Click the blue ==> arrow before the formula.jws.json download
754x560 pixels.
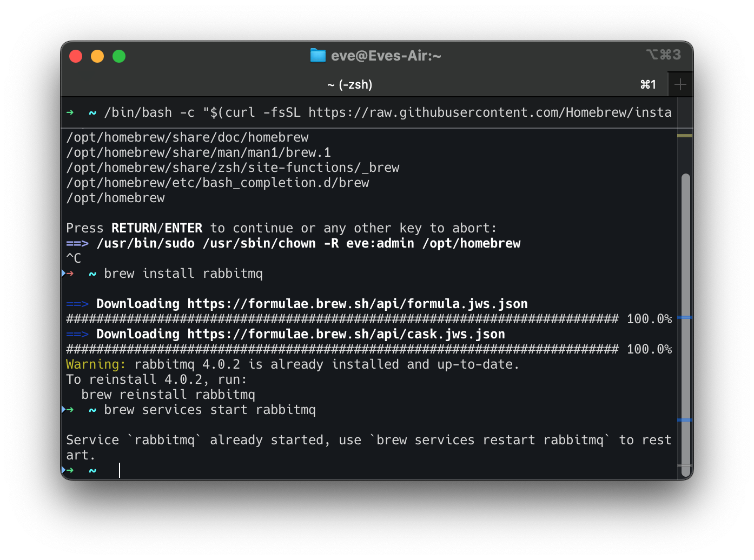(x=77, y=304)
